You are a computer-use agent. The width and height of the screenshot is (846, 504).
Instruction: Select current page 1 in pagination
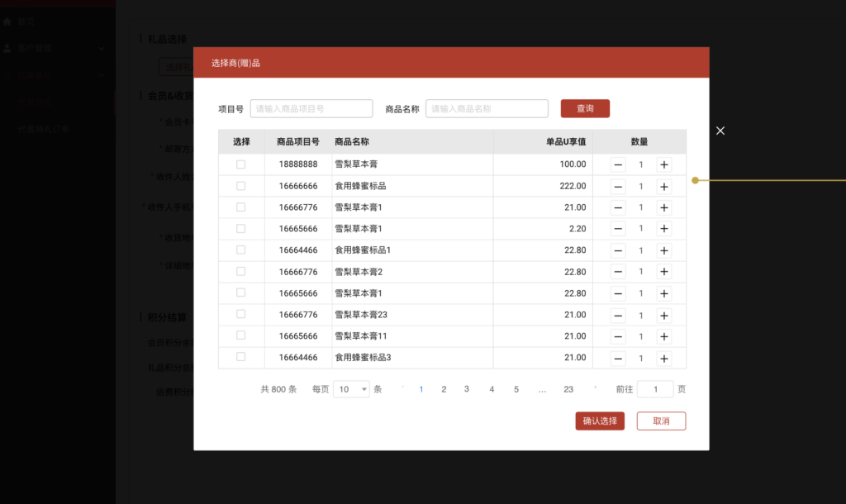[421, 389]
